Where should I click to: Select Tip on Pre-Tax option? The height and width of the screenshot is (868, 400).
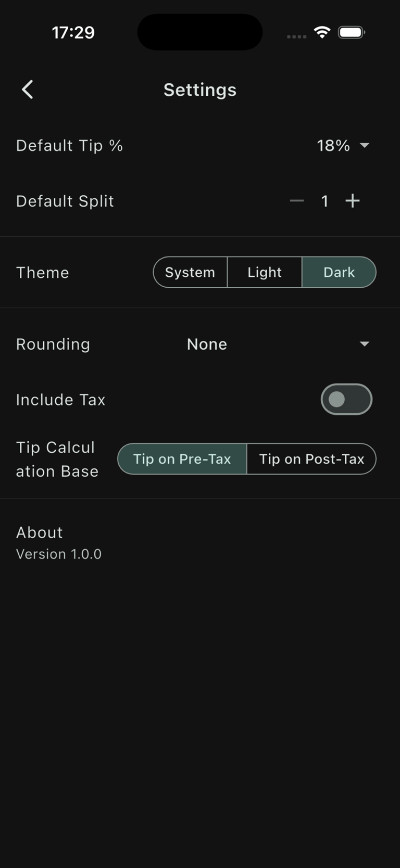point(182,459)
